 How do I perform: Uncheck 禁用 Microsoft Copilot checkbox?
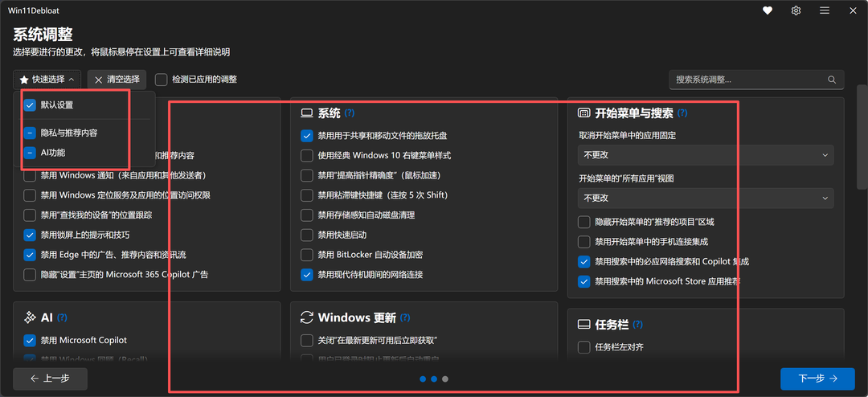point(30,340)
